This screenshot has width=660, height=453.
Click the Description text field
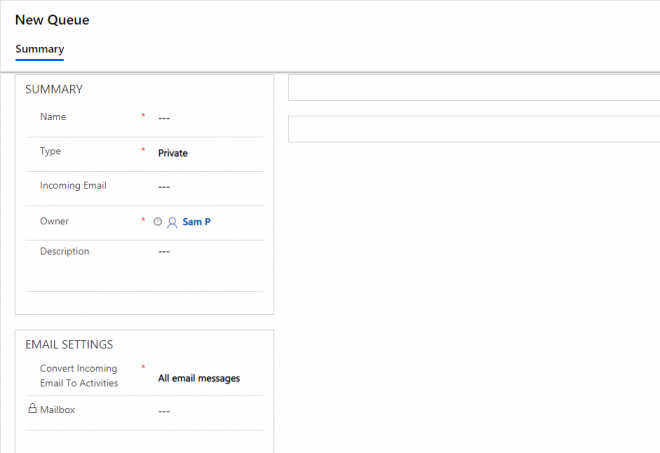pos(210,252)
